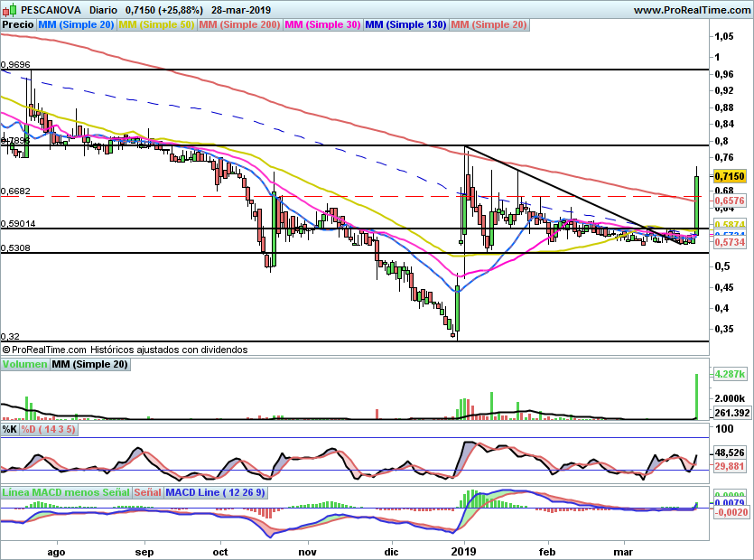The height and width of the screenshot is (560, 754).
Task: Click the Señal label in MACD panel
Action: tap(149, 493)
